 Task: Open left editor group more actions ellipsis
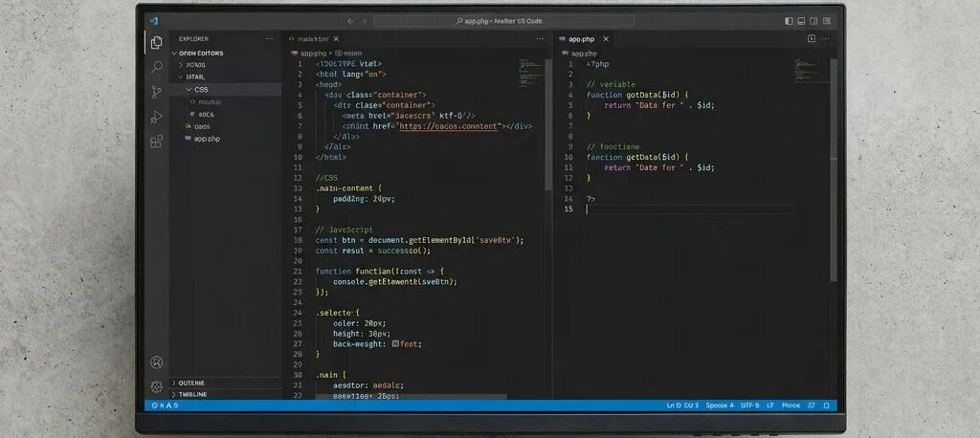(x=540, y=39)
